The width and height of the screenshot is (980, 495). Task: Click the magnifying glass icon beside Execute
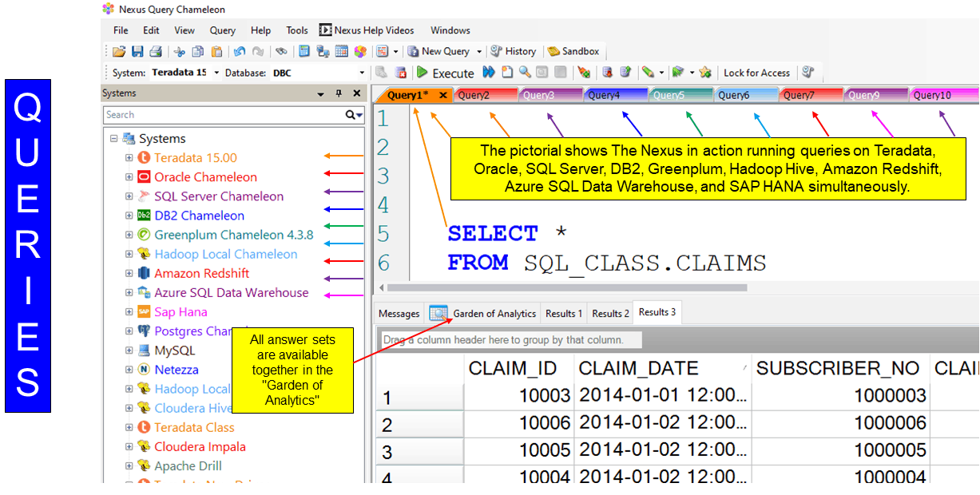pyautogui.click(x=524, y=73)
